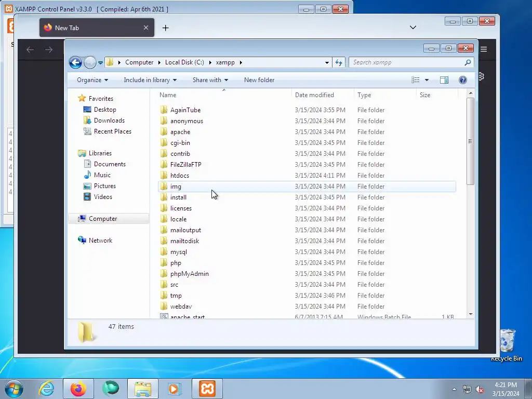
Task: Select the src folder name
Action: coord(174,285)
